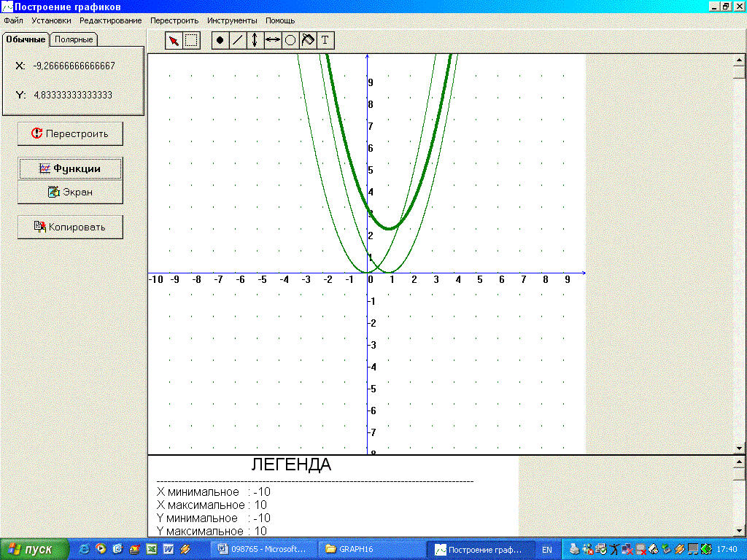Screen dimensions: 747x560
Task: Choose the circle drawing tool
Action: click(x=290, y=41)
